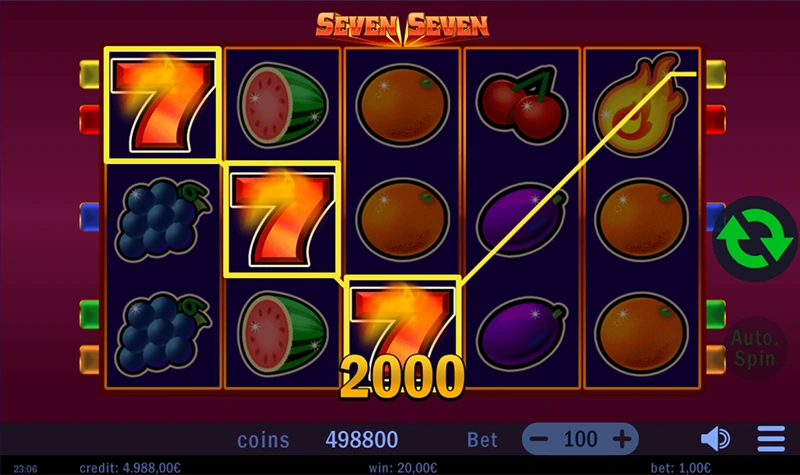Click the fireball scatter symbol
This screenshot has width=800, height=475.
pos(641,105)
